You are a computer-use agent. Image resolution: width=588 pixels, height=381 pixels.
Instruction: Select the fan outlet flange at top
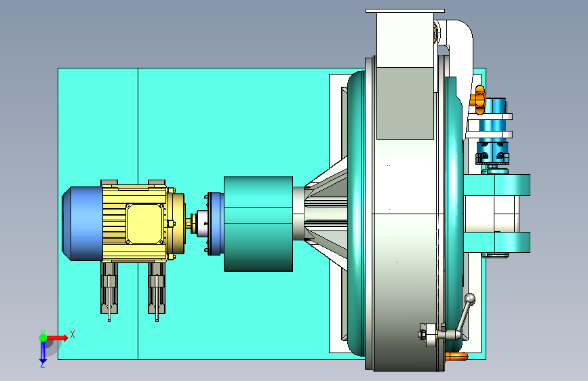click(405, 11)
